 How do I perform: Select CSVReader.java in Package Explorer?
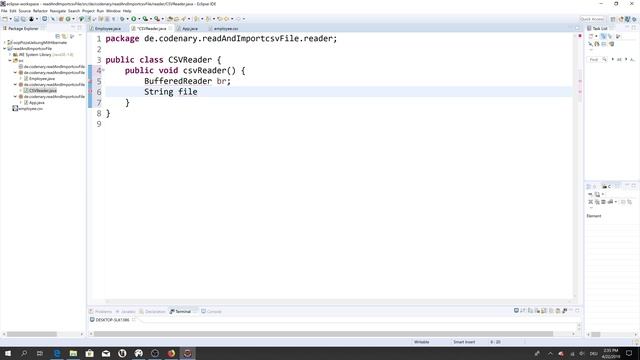[x=43, y=90]
